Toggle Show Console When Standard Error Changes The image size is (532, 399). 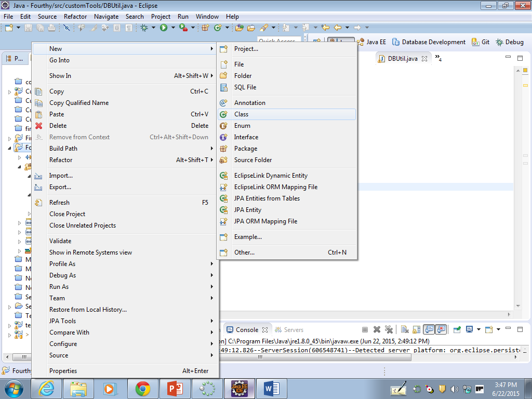(442, 329)
